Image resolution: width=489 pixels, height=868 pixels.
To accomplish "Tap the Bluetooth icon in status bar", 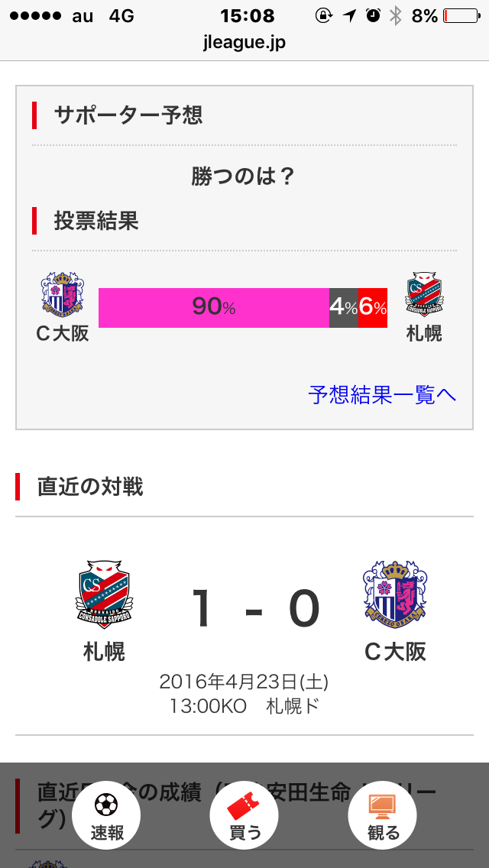I will point(395,15).
